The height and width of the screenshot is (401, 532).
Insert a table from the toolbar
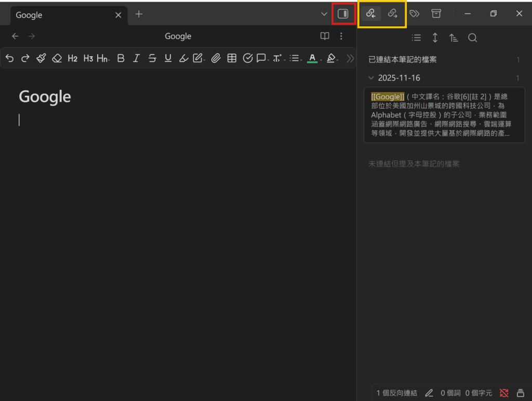pos(232,58)
